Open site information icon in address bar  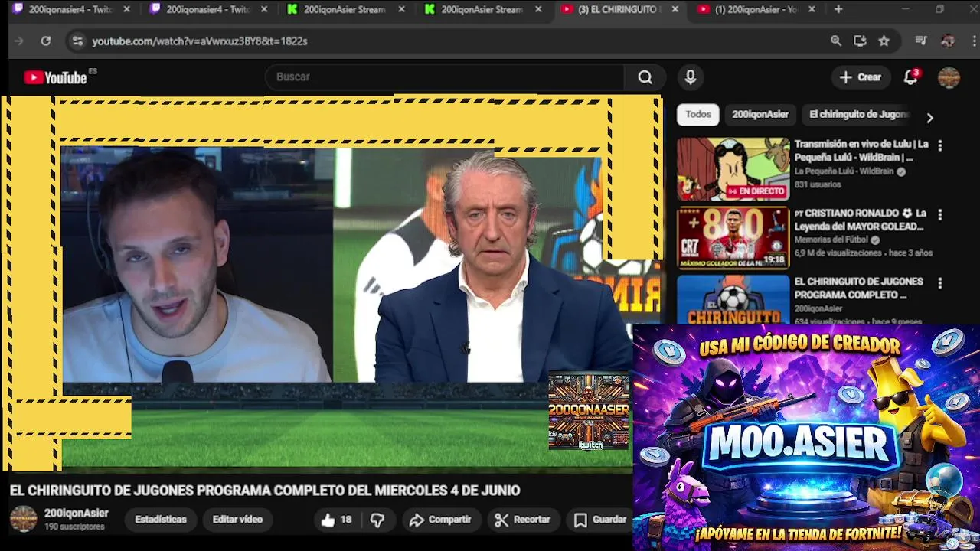coord(77,41)
